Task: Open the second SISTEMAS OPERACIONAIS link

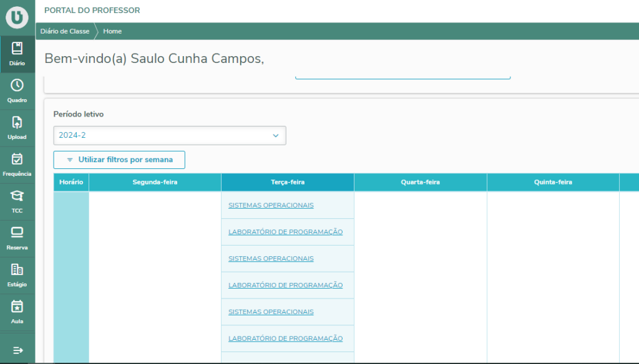Action: click(271, 259)
